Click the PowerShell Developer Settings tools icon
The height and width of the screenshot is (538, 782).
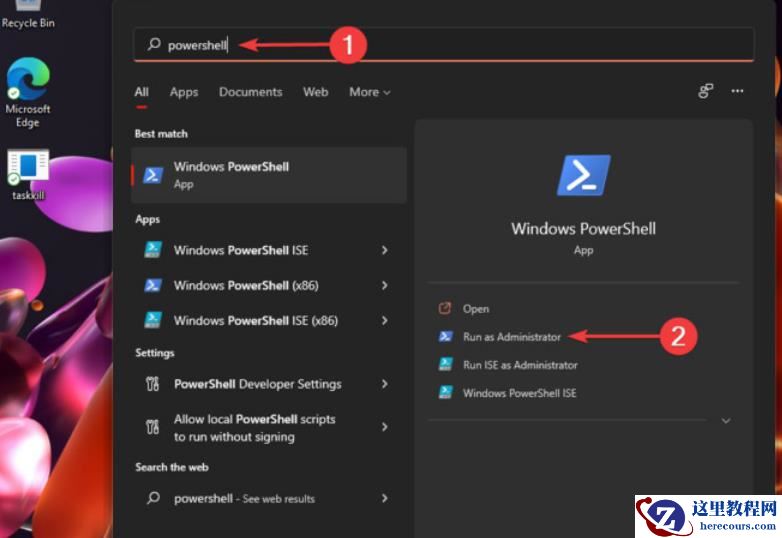point(153,384)
